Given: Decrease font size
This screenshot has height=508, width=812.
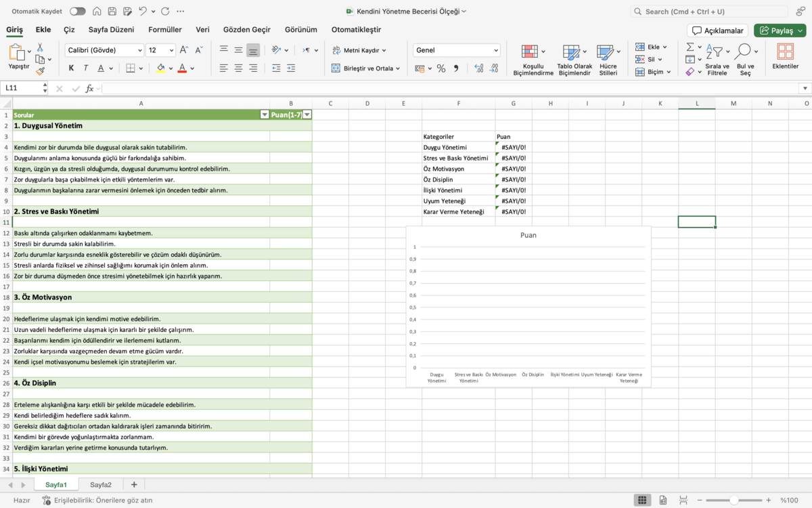Looking at the screenshot, I should (x=199, y=50).
